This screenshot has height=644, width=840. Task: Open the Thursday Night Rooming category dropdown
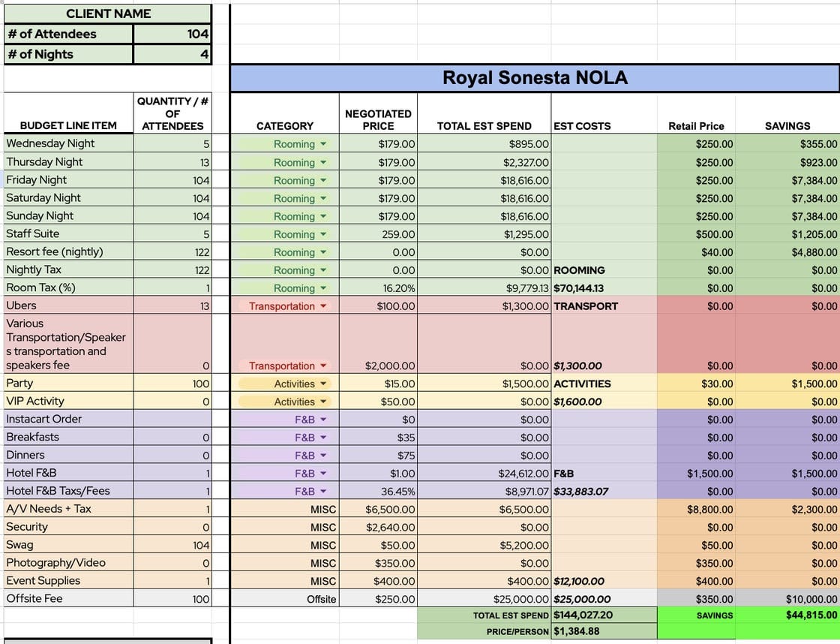click(323, 162)
